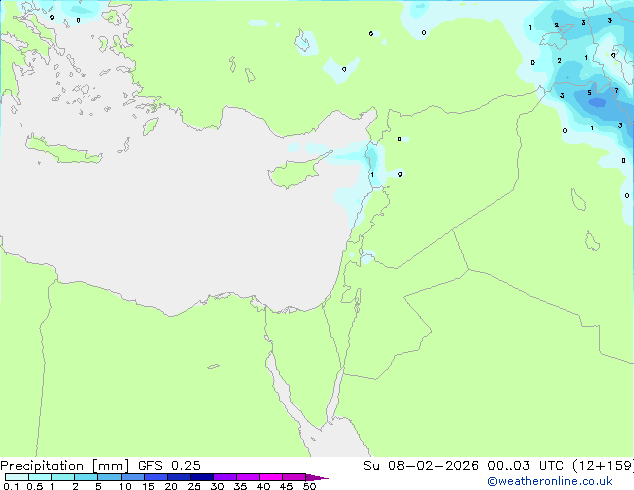This screenshot has width=634, height=490.
Task: Click the "00..03 UTC" time range text
Action: pos(525,466)
